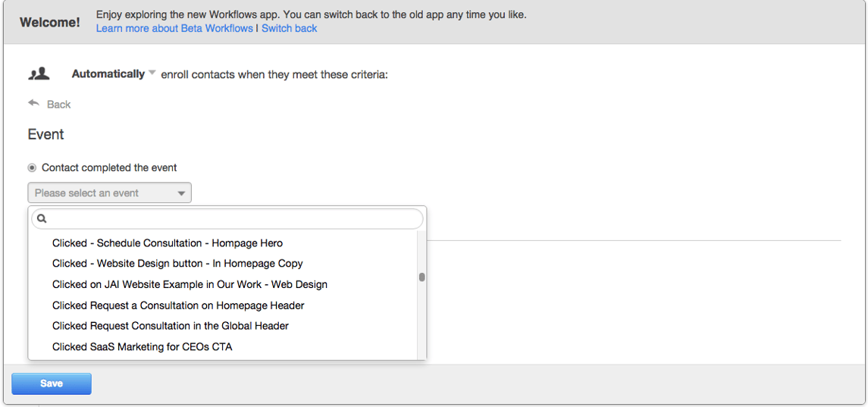Viewport: 868px width, 407px height.
Task: Go back using the 'Back' text link
Action: [58, 105]
